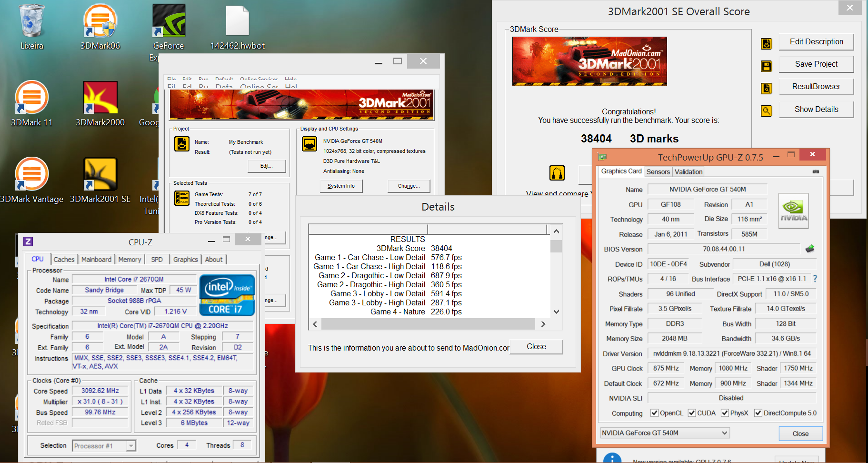The image size is (868, 463).
Task: Open the Processor #1 selection dropdown in CPU-Z
Action: (104, 446)
